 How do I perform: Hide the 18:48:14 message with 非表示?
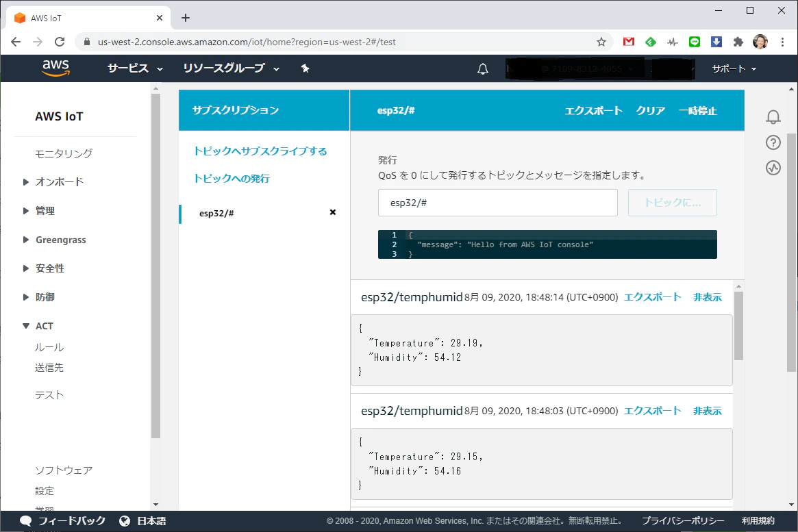pos(708,297)
